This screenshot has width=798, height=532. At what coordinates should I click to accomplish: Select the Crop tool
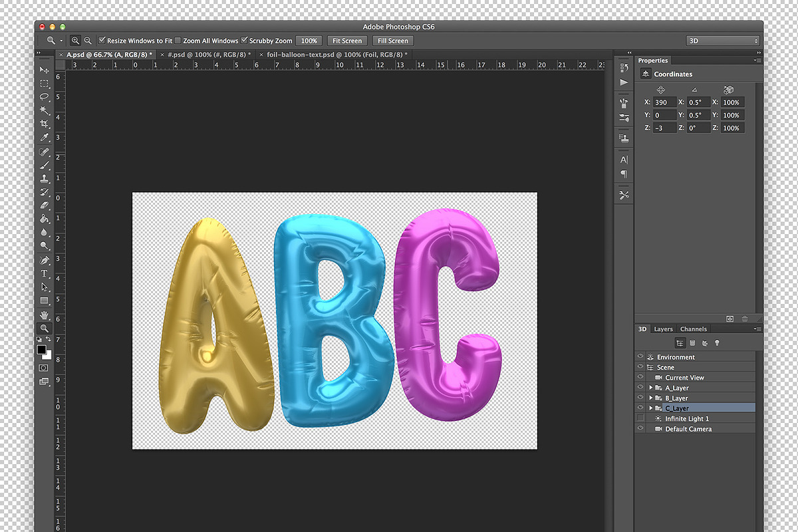click(x=45, y=124)
